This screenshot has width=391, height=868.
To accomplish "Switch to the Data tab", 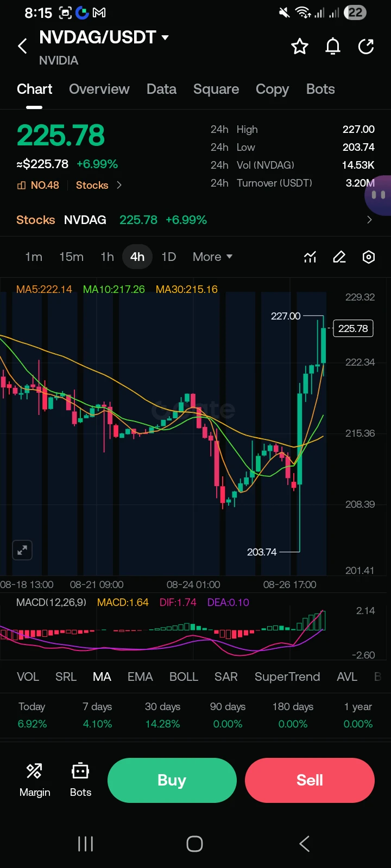I will tap(161, 89).
